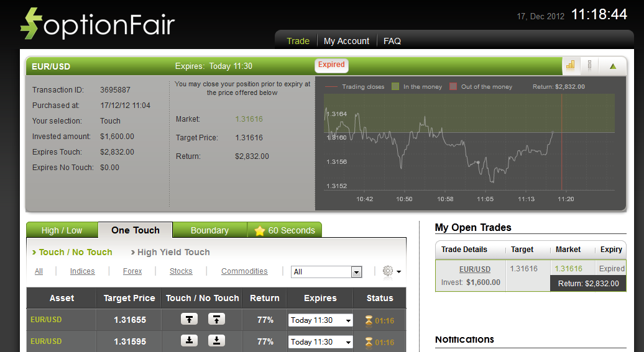644x352 pixels.
Task: Switch to the High / Low tab
Action: (x=62, y=230)
